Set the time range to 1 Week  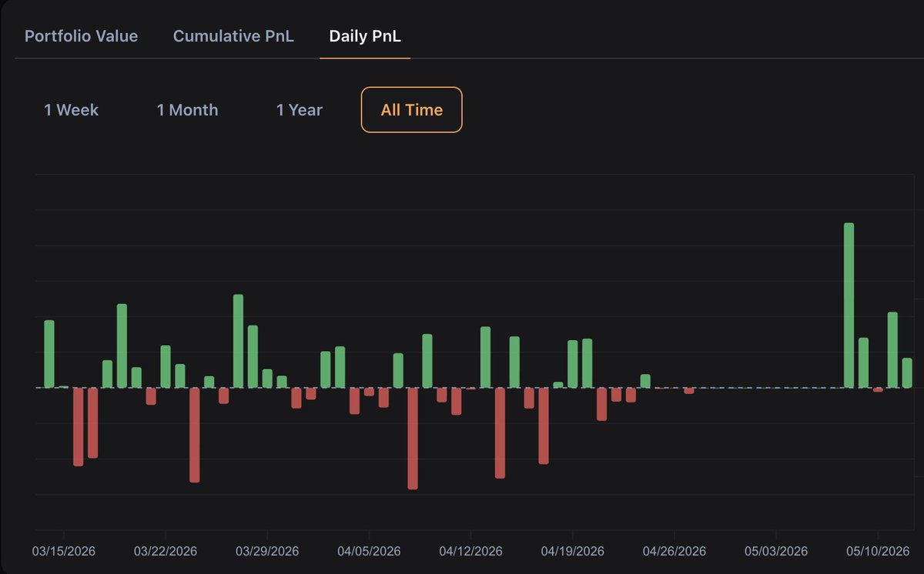pyautogui.click(x=72, y=110)
